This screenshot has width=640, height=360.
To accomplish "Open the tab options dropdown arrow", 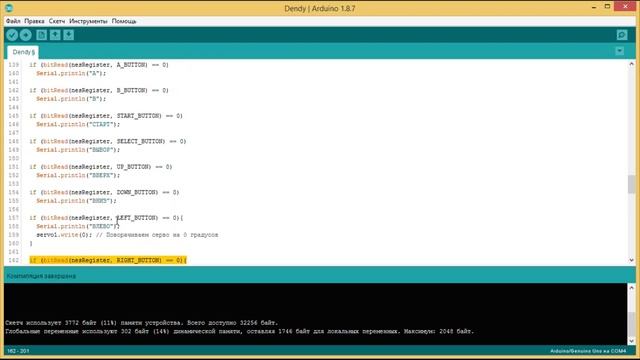I will click(620, 51).
